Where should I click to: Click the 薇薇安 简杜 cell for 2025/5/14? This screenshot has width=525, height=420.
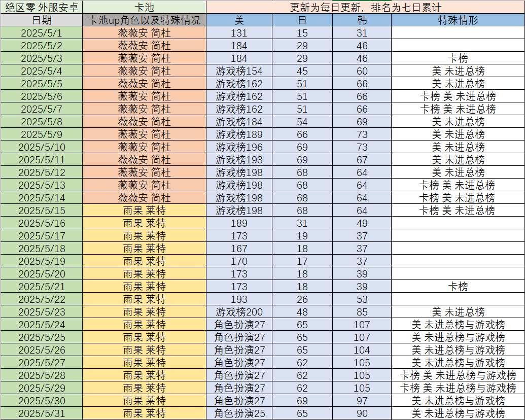144,198
